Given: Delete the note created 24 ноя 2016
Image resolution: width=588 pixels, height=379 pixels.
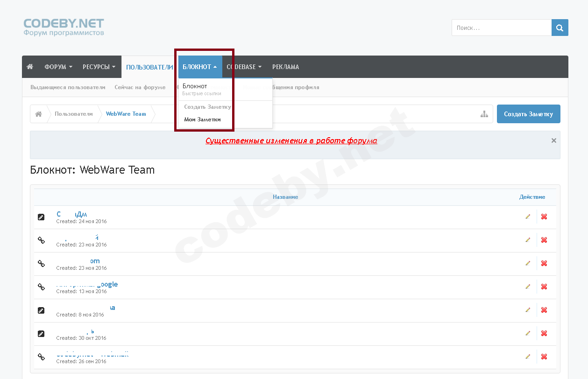Looking at the screenshot, I should (544, 217).
